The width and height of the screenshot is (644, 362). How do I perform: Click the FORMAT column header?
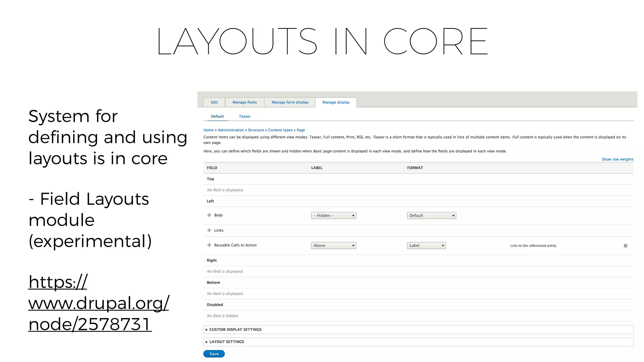(415, 168)
